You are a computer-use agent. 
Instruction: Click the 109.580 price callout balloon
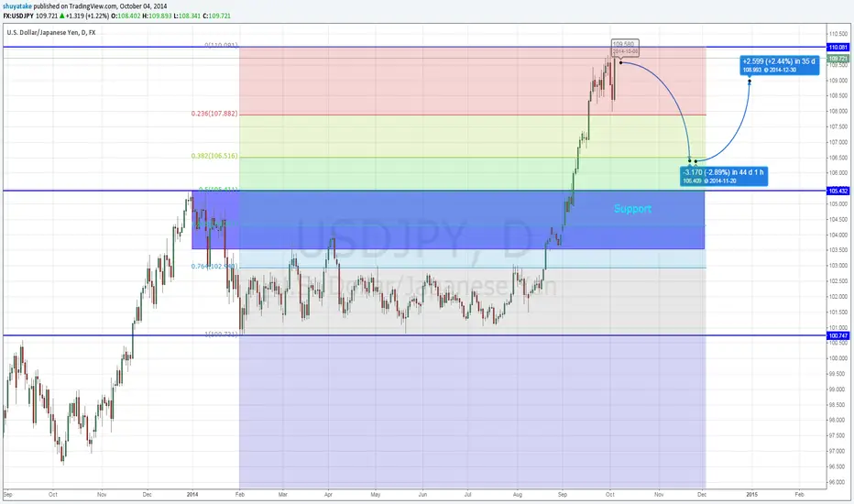point(624,48)
